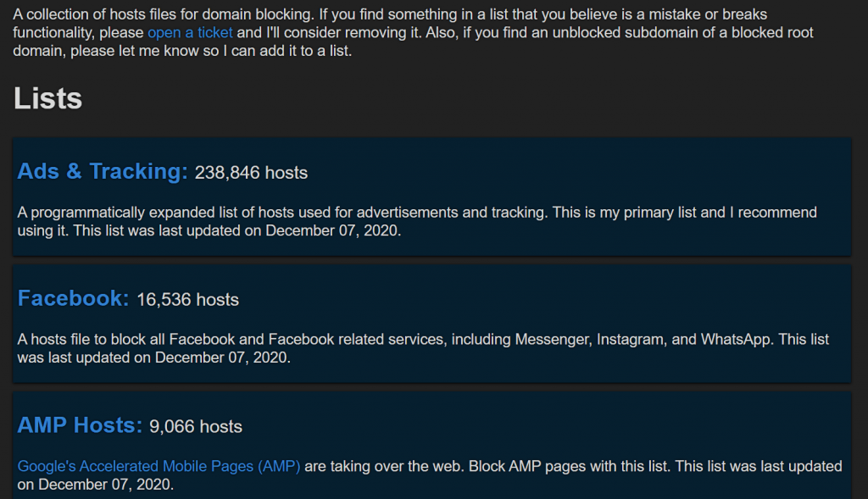Click 'unblocked subdomain of a blocked root' text

682,33
